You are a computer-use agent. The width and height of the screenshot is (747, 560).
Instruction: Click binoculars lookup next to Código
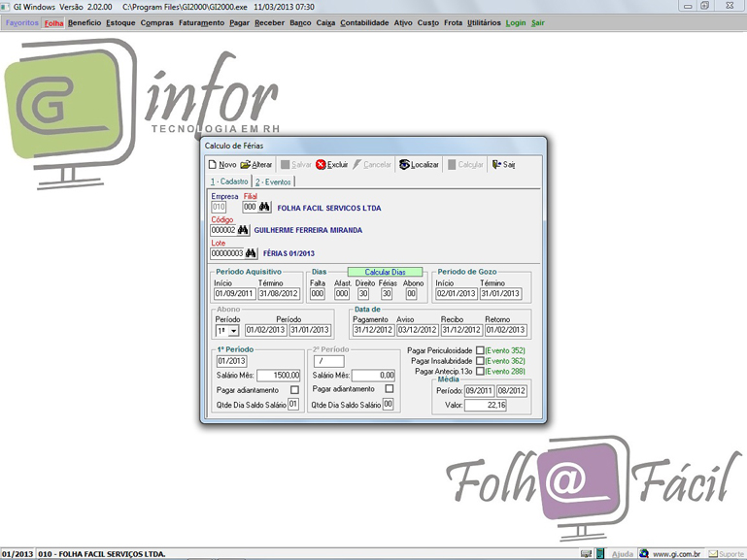click(243, 230)
